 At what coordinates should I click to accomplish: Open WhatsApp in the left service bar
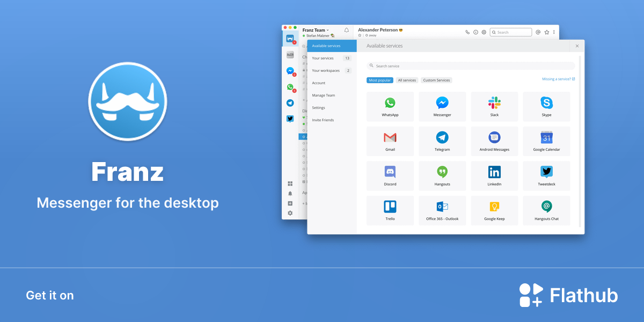pyautogui.click(x=290, y=87)
